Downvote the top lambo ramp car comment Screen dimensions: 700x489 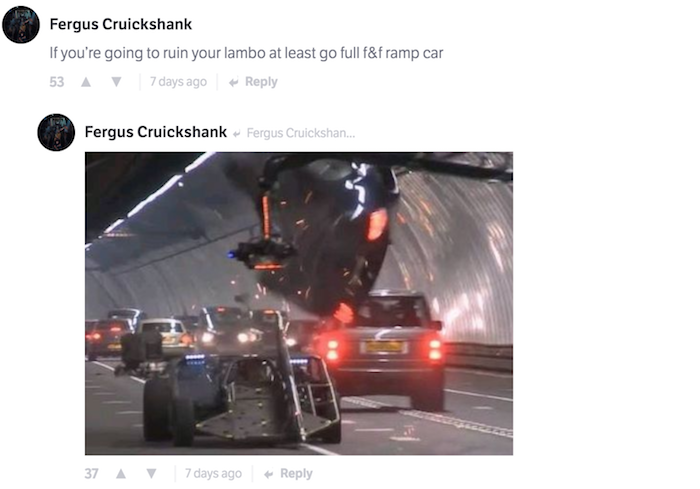coord(117,82)
